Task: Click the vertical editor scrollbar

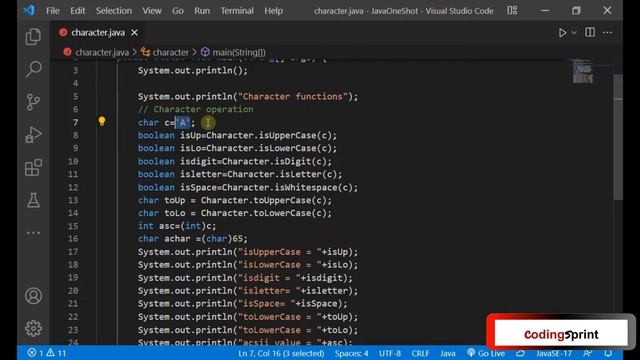Action: pos(618,137)
